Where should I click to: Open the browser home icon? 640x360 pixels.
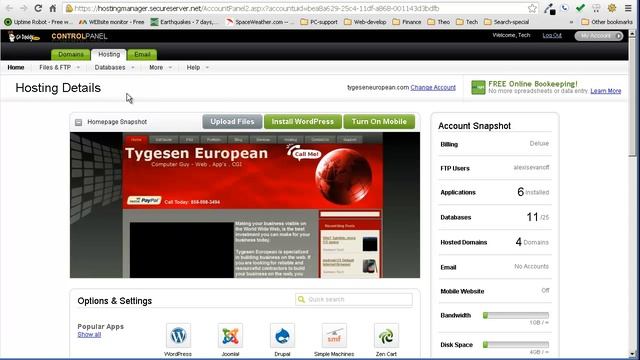pyautogui.click(x=53, y=8)
